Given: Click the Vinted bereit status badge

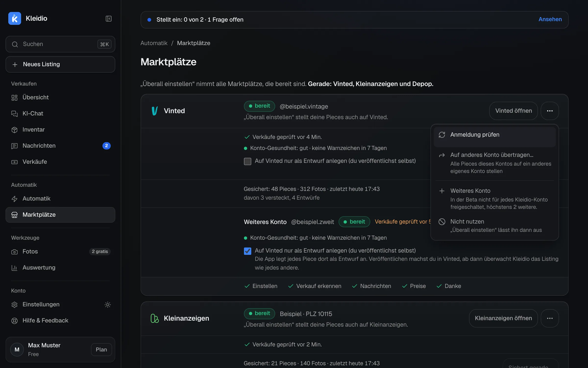Looking at the screenshot, I should click(259, 106).
